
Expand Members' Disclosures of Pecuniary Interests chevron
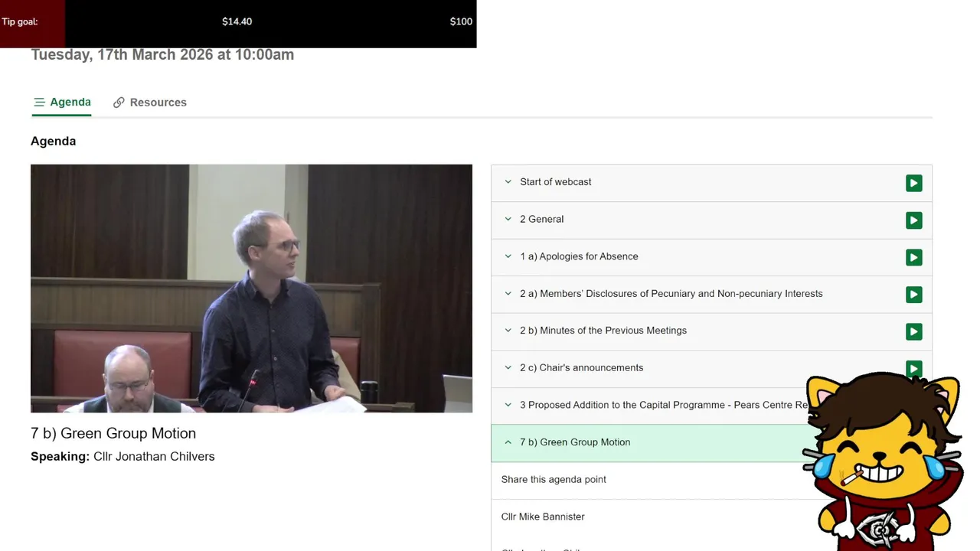pyautogui.click(x=508, y=293)
